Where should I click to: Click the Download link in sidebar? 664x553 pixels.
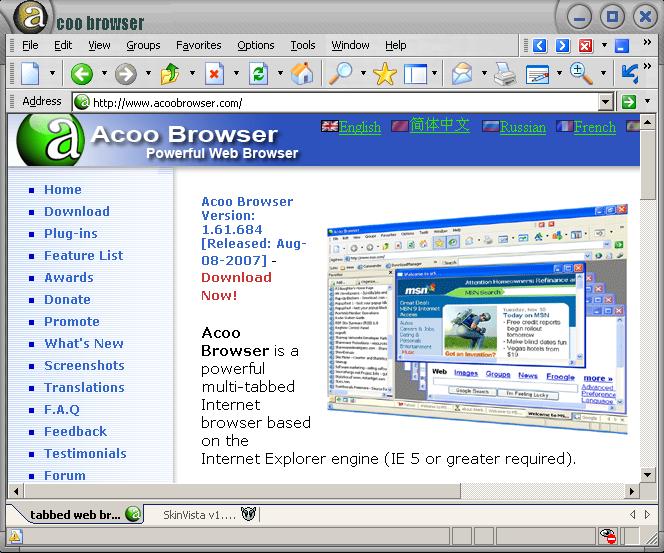point(76,211)
